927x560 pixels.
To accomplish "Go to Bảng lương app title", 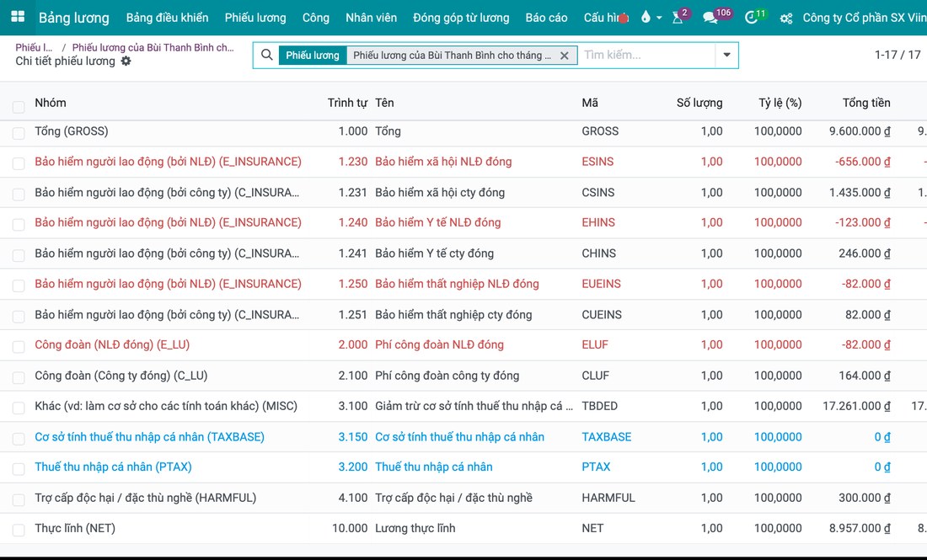I will (74, 18).
